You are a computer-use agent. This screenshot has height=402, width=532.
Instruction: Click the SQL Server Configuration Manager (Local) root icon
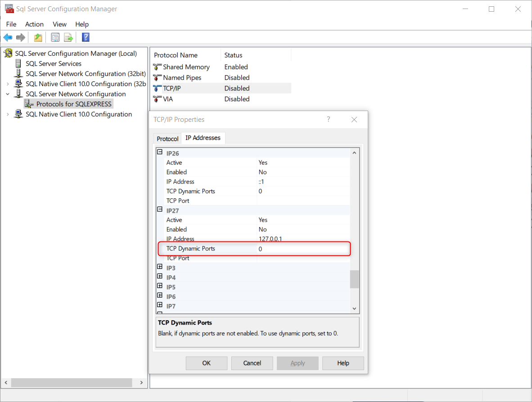pos(9,53)
